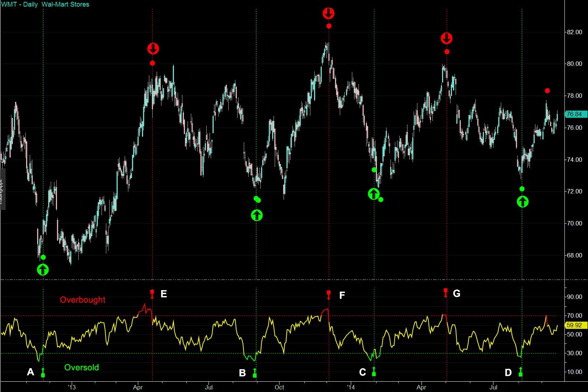588x392 pixels.
Task: Click the green oversold arrow marker beside letter D
Action: (520, 372)
